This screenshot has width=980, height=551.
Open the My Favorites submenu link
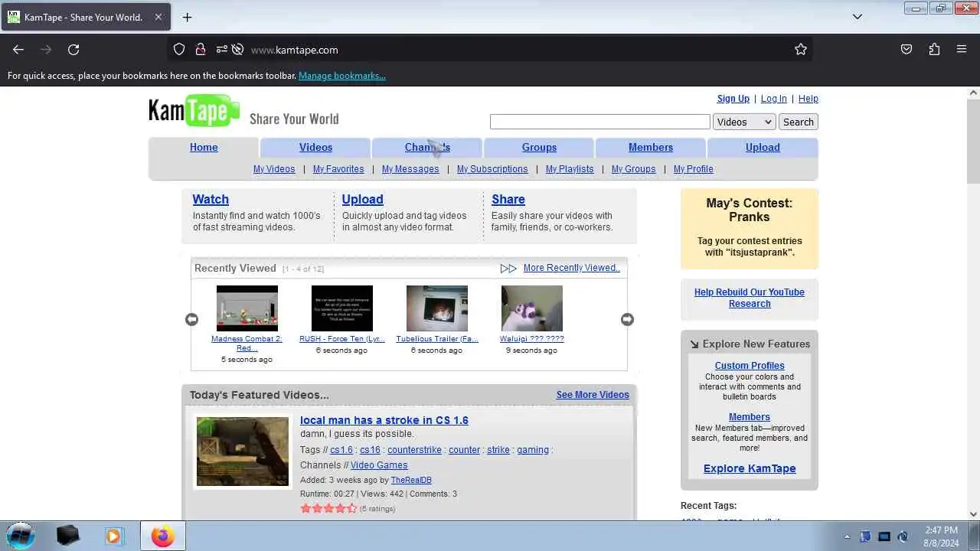338,169
